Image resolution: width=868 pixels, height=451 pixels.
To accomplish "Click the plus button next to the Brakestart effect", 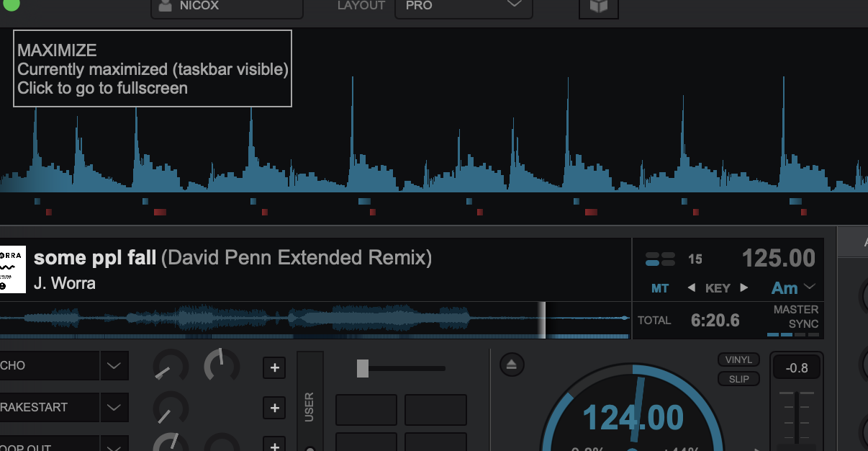I will (274, 408).
